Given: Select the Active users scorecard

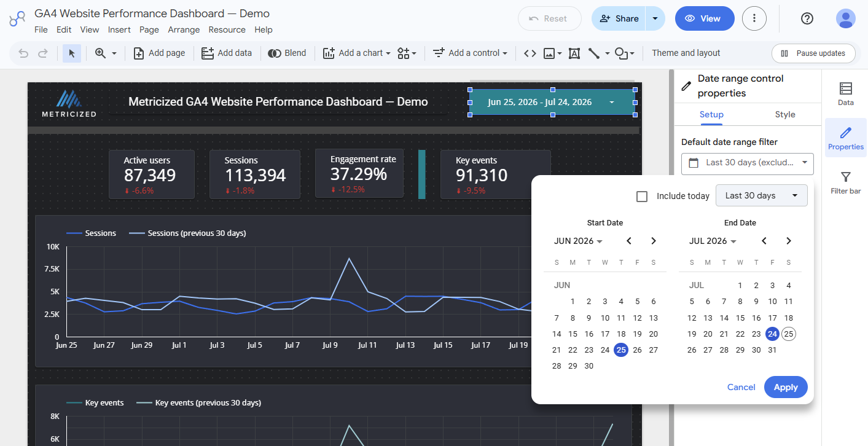Looking at the screenshot, I should coord(152,174).
